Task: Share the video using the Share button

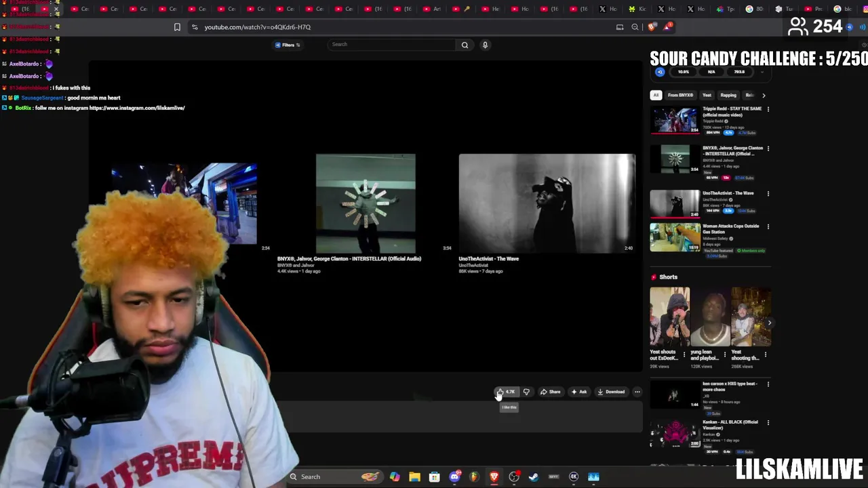Action: click(x=550, y=392)
